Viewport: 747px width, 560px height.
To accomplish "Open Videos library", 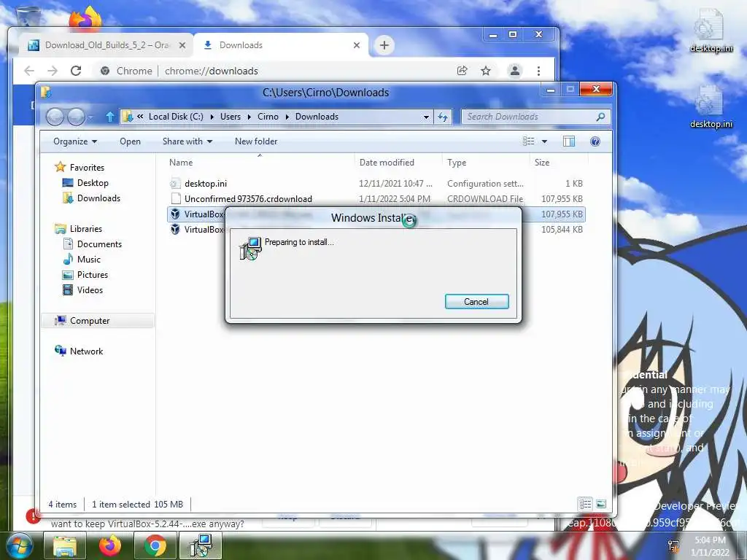I will pyautogui.click(x=90, y=290).
